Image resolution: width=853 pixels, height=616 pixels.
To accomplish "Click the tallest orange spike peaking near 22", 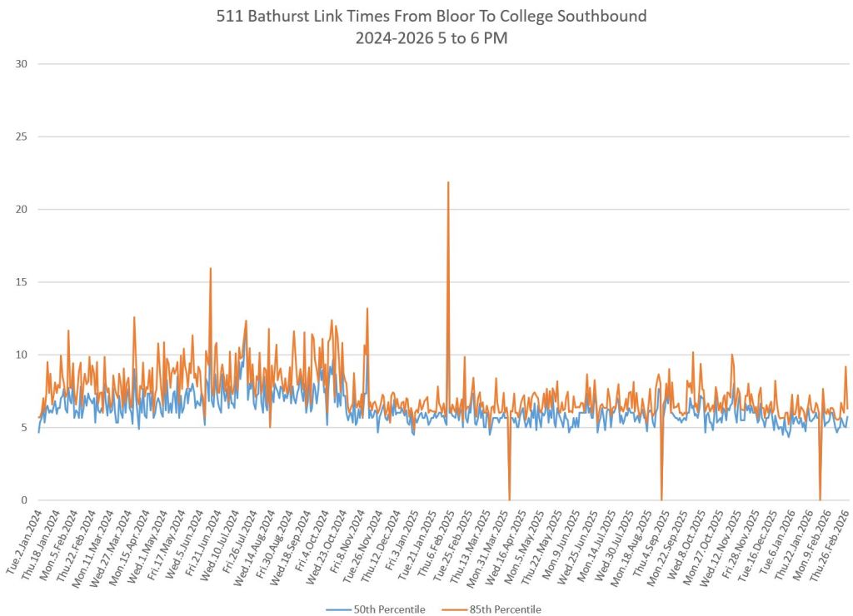I will (448, 185).
